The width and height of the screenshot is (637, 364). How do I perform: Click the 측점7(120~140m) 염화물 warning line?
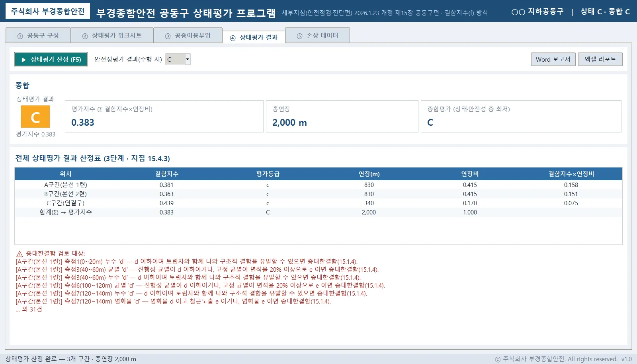tap(173, 301)
